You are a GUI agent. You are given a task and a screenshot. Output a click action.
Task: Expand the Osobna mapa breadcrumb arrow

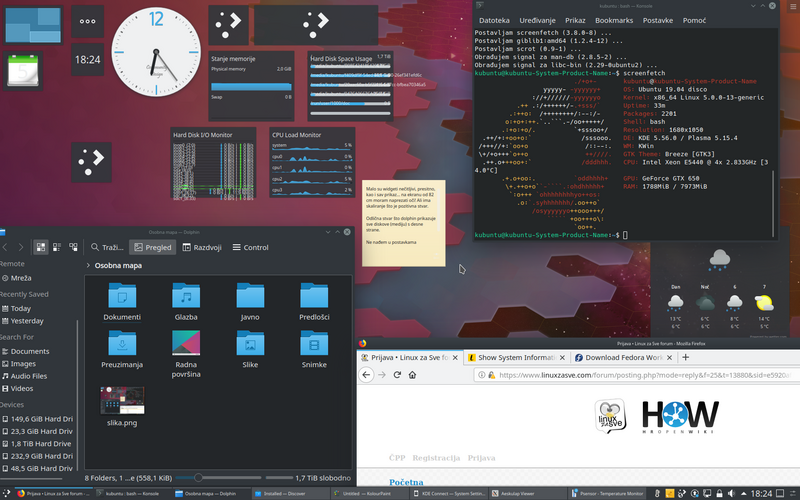click(x=88, y=265)
